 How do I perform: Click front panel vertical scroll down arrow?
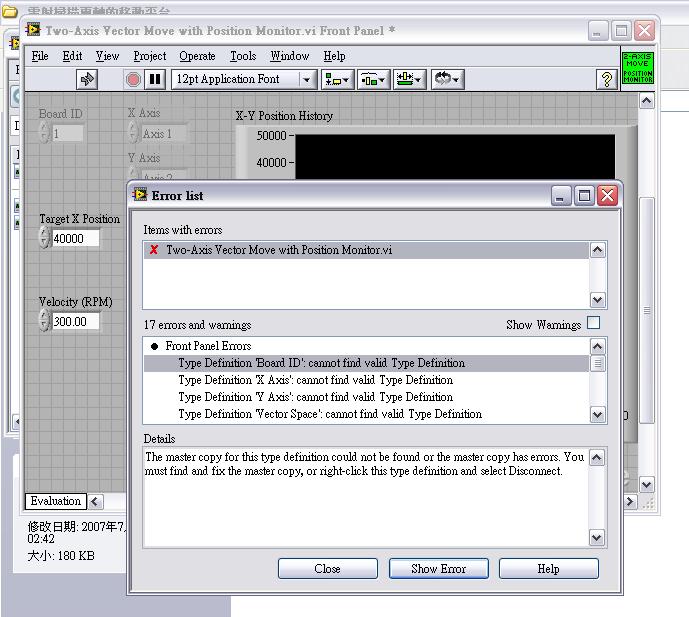point(646,485)
